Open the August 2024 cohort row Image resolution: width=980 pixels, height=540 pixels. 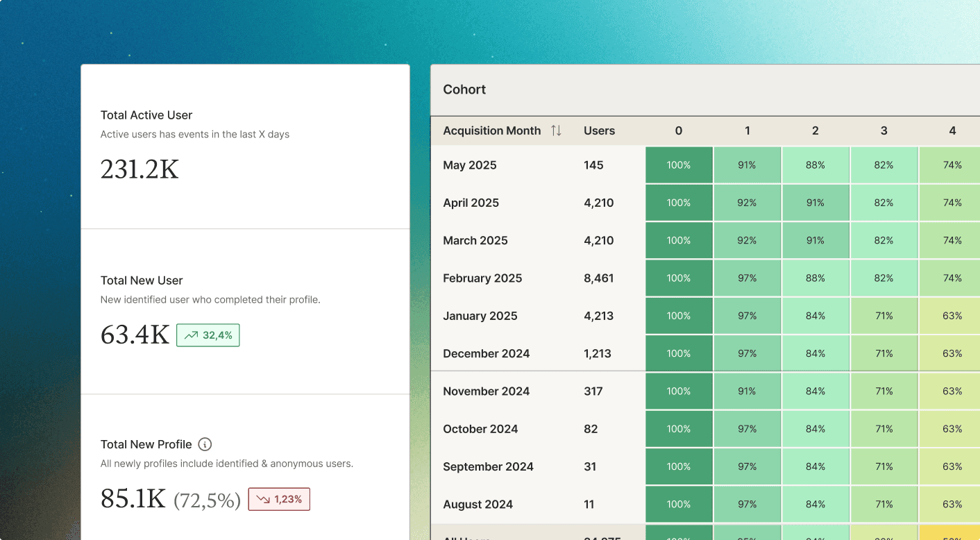pos(478,505)
